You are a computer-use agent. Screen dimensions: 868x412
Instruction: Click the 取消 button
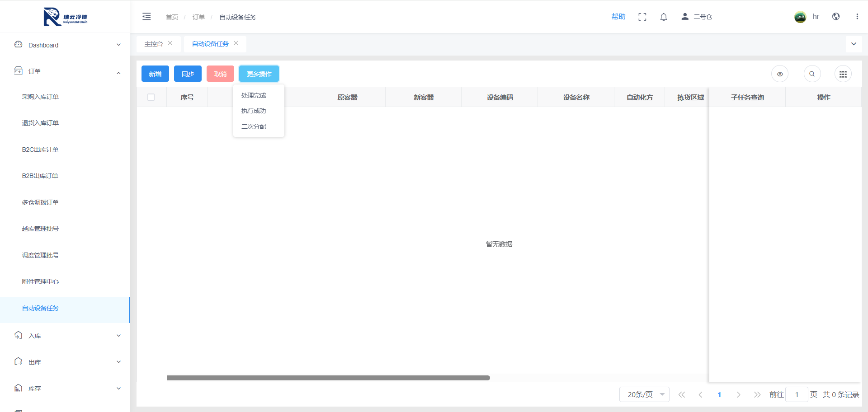point(220,74)
